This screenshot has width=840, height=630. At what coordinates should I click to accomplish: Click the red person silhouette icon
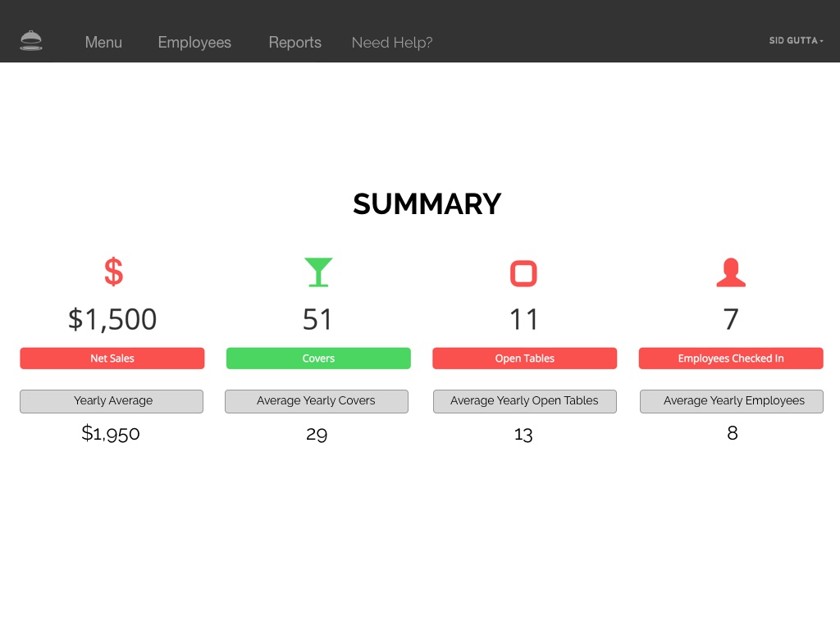click(731, 272)
